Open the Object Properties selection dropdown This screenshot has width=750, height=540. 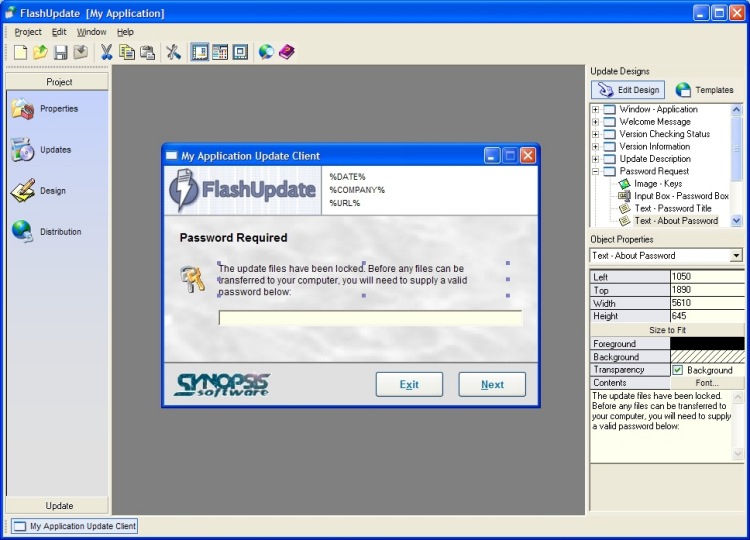(736, 256)
